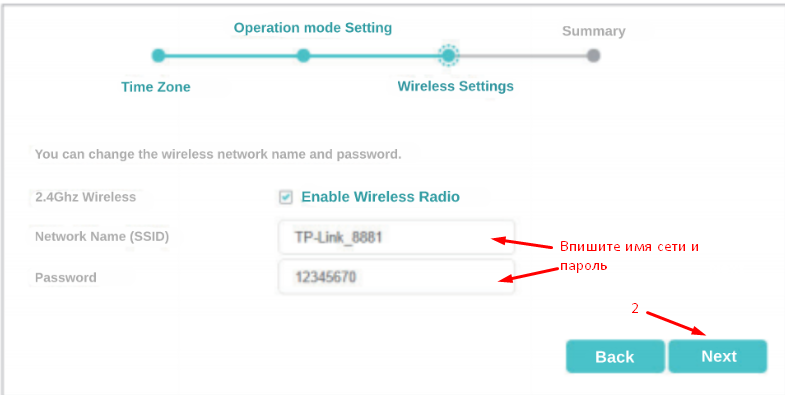
Task: Click the Password label text
Action: coord(66,277)
